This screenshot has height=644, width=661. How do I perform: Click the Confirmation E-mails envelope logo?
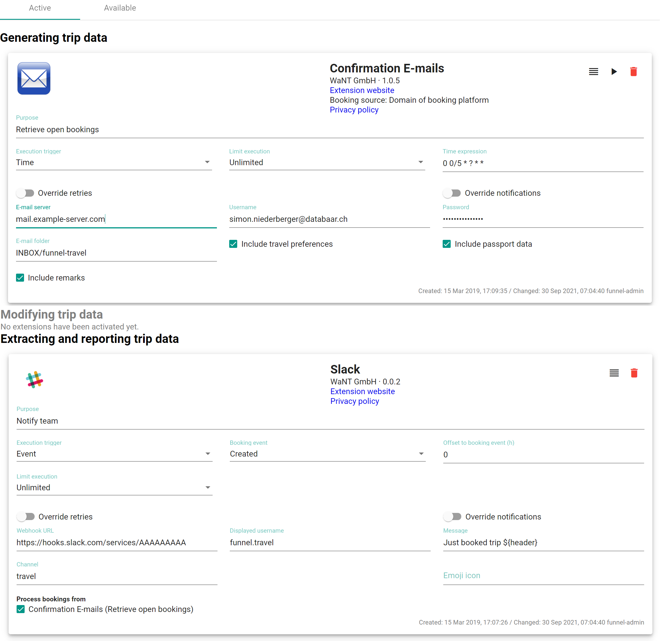[x=34, y=78]
